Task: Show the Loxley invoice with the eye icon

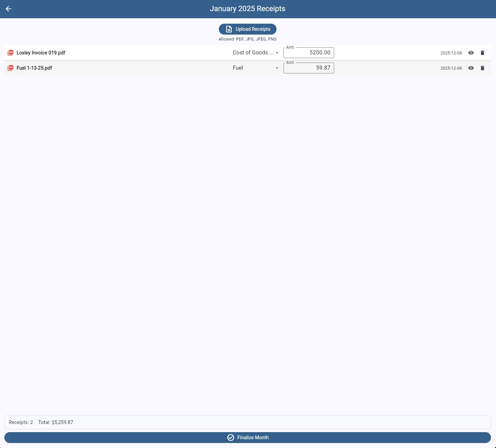Action: [x=471, y=53]
